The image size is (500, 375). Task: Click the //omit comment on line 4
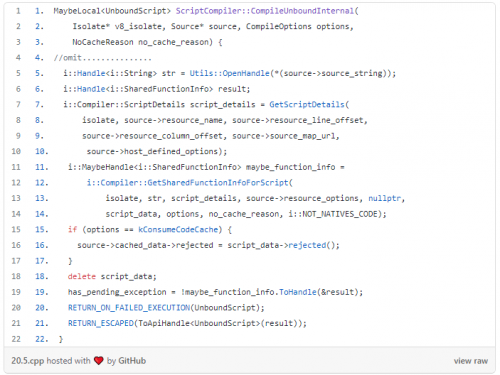(102, 58)
